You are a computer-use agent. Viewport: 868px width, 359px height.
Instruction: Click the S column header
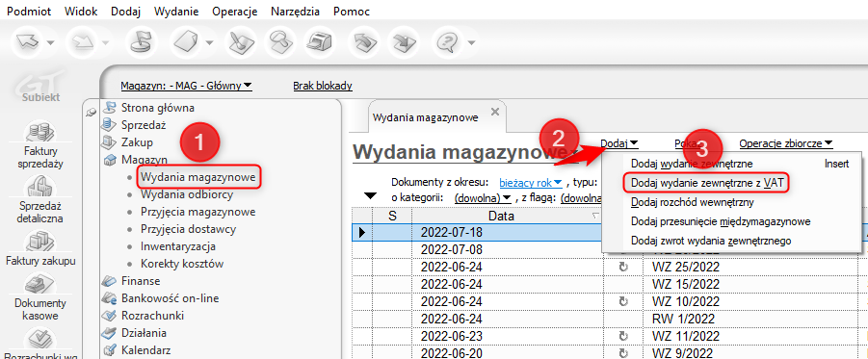392,216
